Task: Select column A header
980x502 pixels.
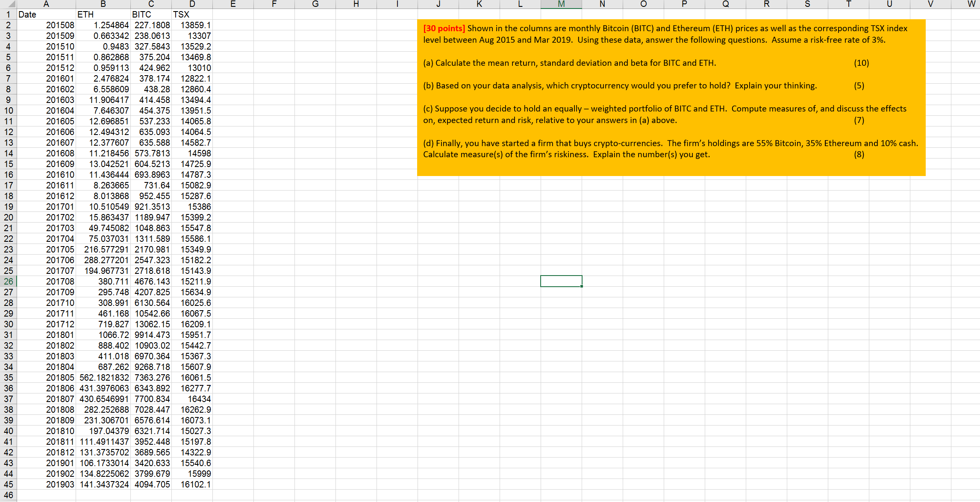Action: (x=46, y=4)
